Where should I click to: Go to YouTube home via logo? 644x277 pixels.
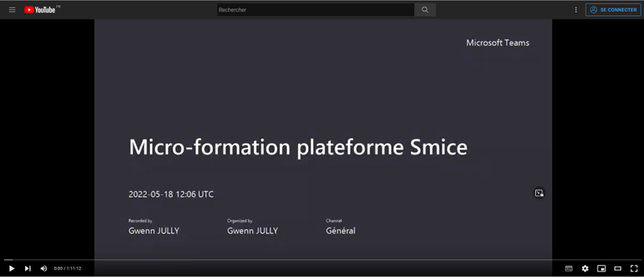click(x=41, y=10)
